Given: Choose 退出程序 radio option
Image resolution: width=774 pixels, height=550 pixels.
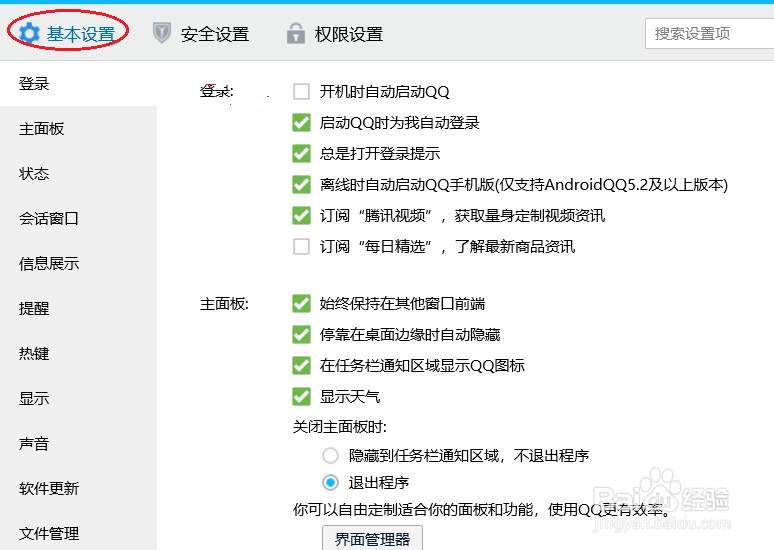Looking at the screenshot, I should pos(330,482).
